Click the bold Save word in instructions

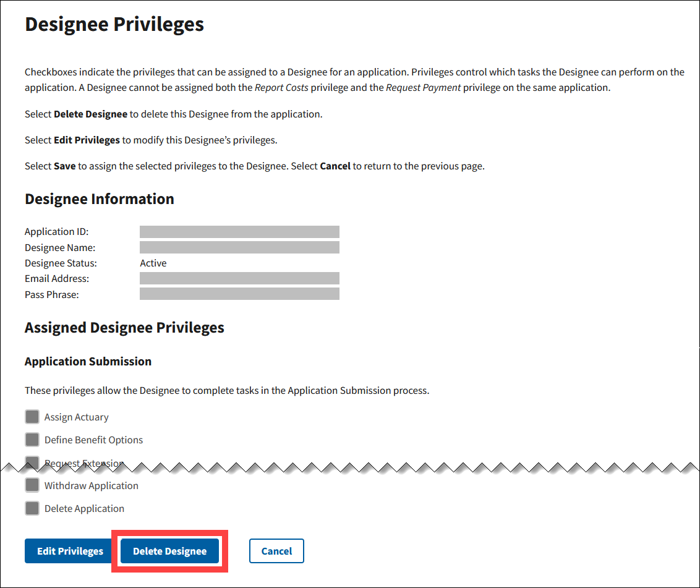65,166
